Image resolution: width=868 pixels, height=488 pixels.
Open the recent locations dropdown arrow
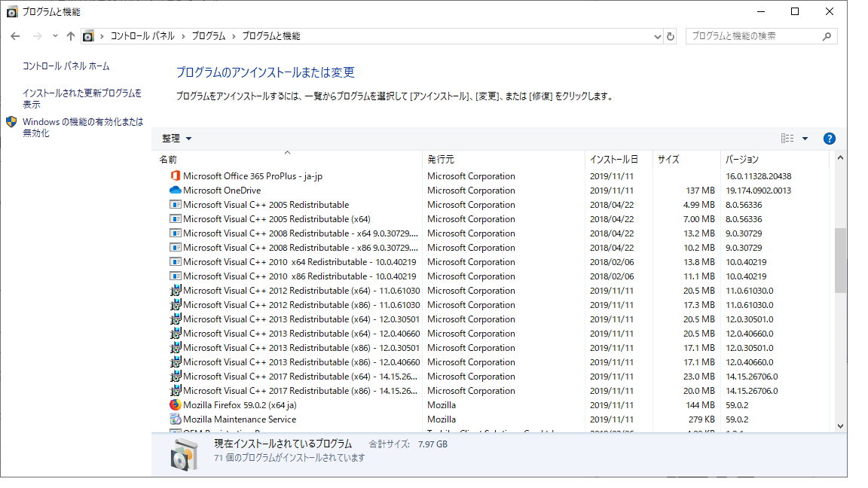pos(55,36)
